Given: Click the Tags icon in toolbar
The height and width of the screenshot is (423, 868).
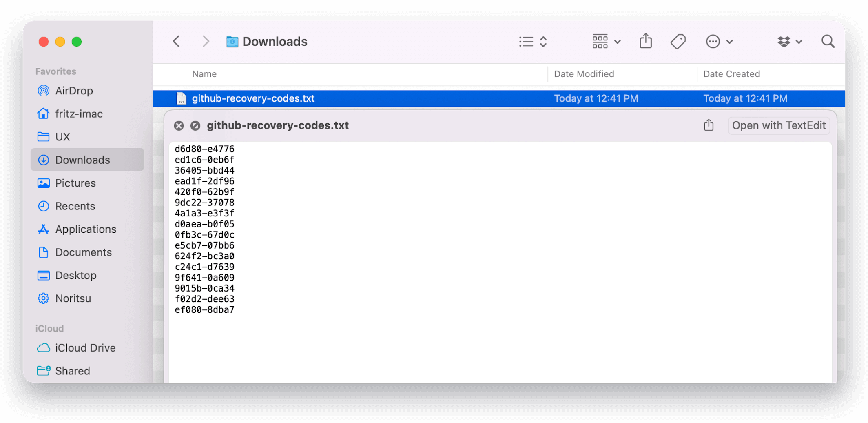Looking at the screenshot, I should 678,42.
